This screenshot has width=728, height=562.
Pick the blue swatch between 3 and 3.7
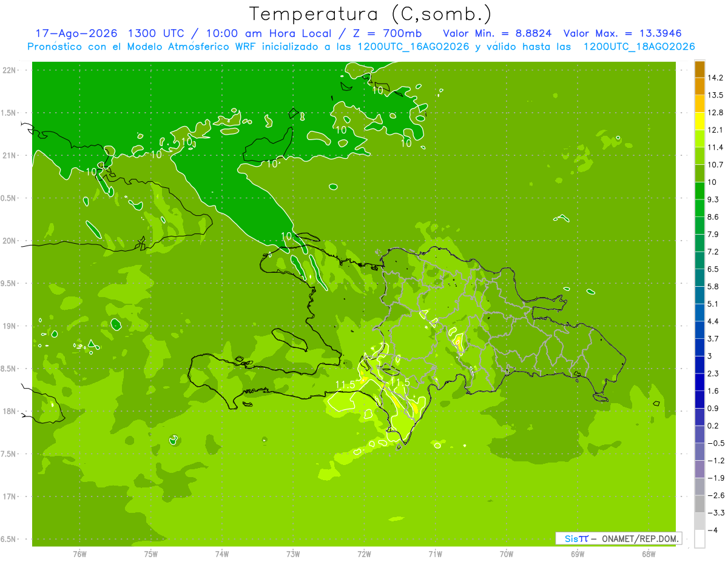699,347
